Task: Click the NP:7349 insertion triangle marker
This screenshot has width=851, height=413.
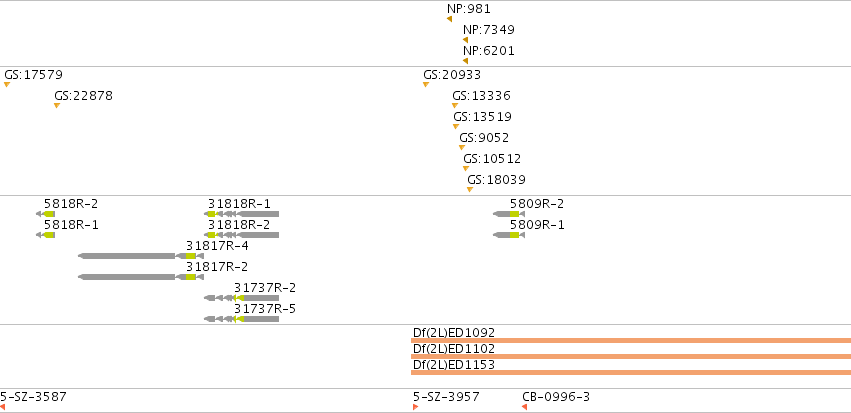Action: click(466, 40)
